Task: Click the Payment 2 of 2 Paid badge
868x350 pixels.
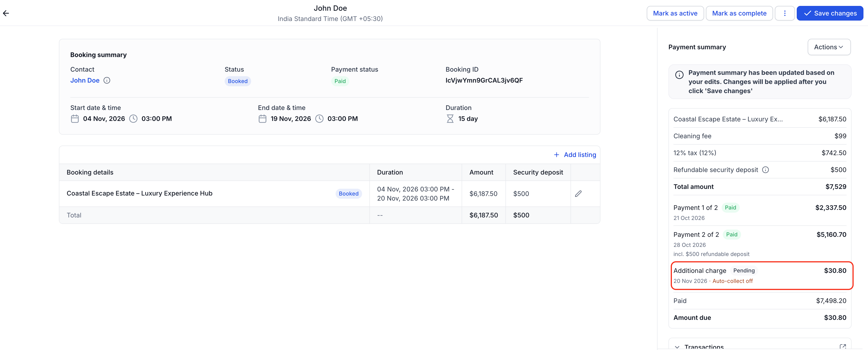Action: click(x=732, y=235)
